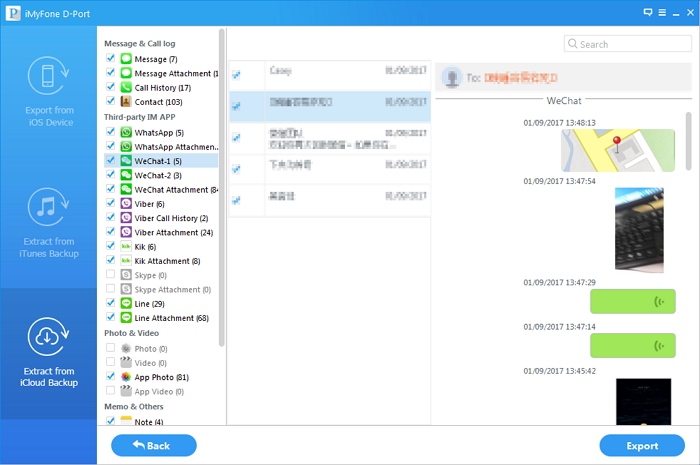Screen dimensions: 700x465
Task: Click the 01/09/2017 13:48:13 timestamp
Action: [559, 123]
